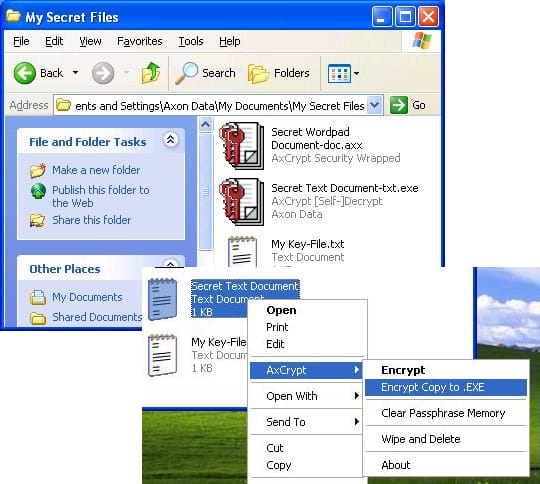This screenshot has width=540, height=484.
Task: Click the Share this folder link
Action: pyautogui.click(x=92, y=220)
